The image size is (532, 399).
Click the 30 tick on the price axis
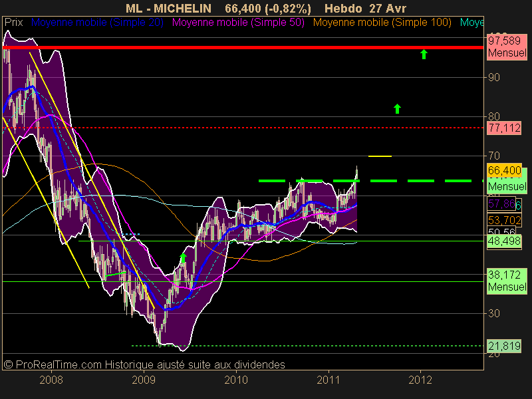(x=493, y=313)
